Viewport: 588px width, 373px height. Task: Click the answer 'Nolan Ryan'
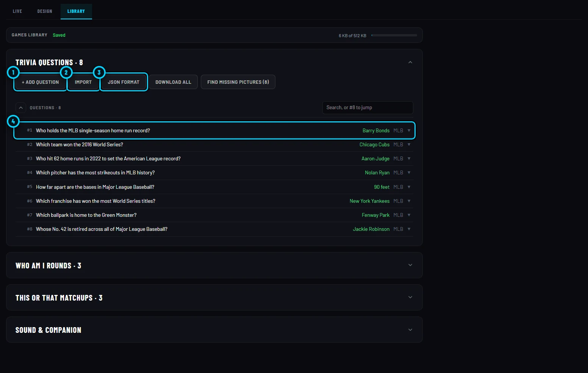click(x=377, y=173)
